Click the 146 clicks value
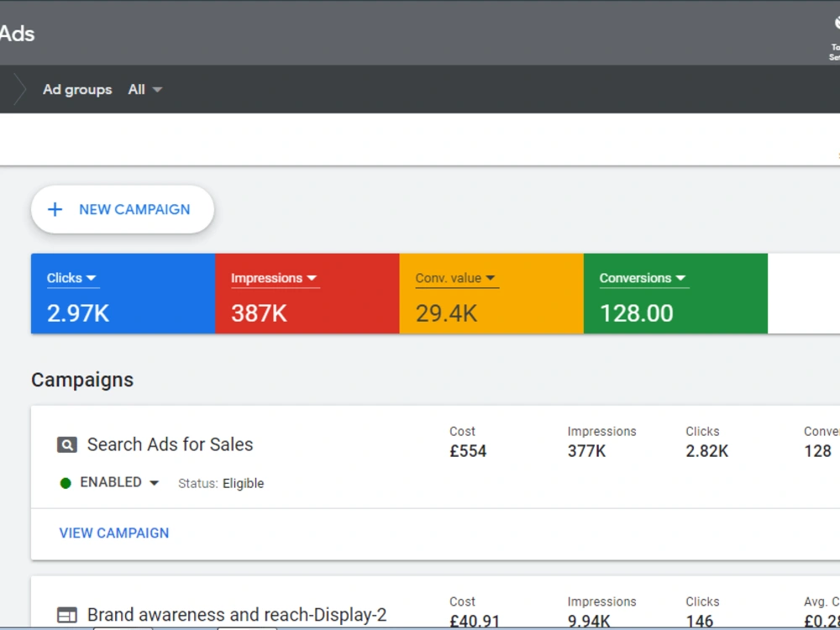Viewport: 840px width, 630px height. (700, 622)
